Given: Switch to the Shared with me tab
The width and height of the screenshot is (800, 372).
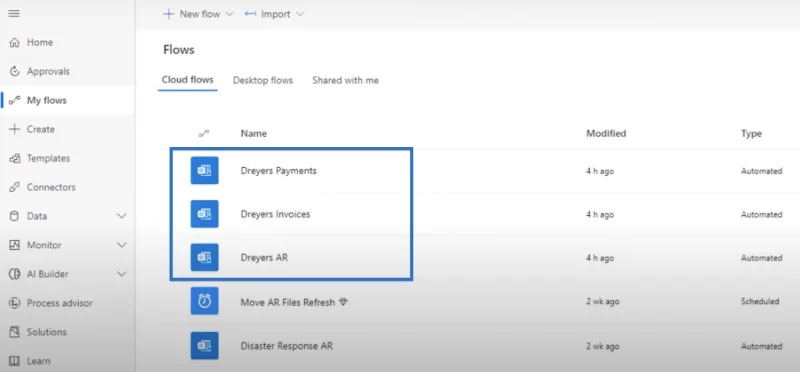Looking at the screenshot, I should [x=345, y=80].
